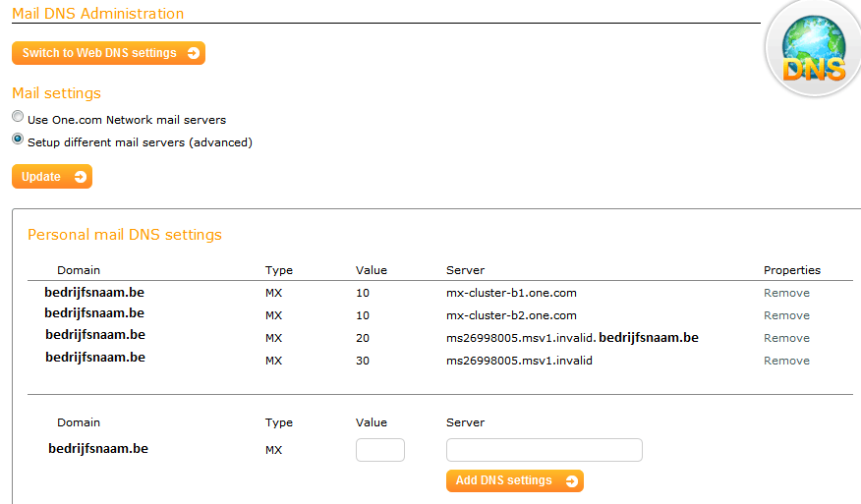Click arrow icon on the Update button

coord(81,177)
